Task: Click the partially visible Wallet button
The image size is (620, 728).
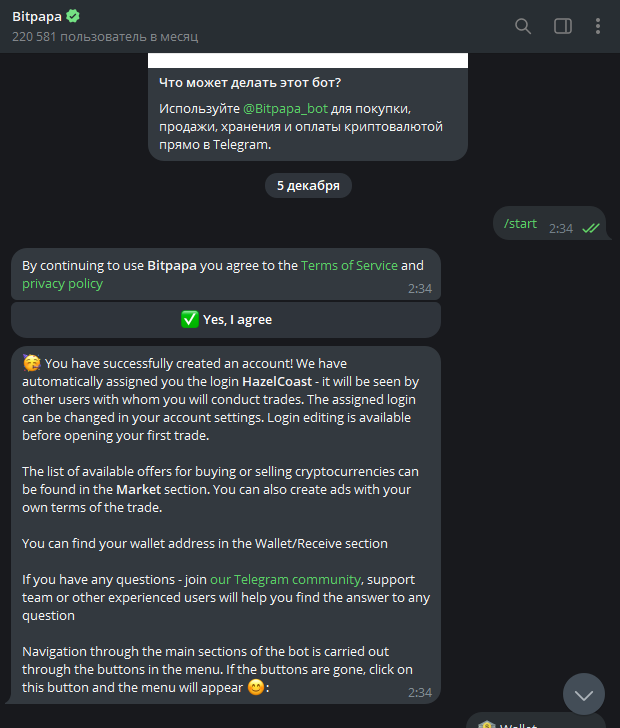Action: point(536,722)
